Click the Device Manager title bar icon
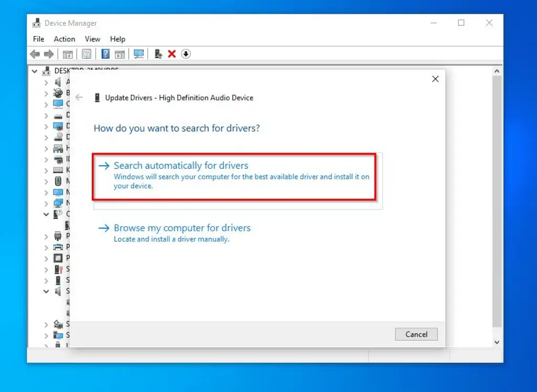Viewport: 537px width, 392px height. coord(37,23)
